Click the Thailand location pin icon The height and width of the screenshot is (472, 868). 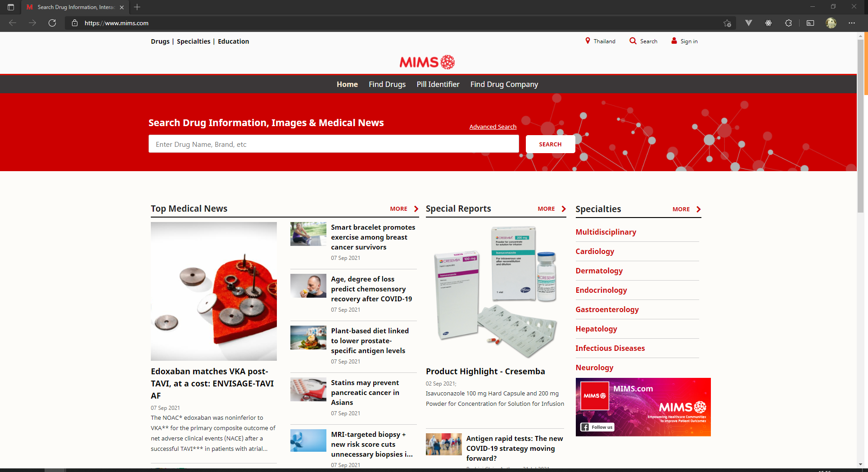(588, 41)
